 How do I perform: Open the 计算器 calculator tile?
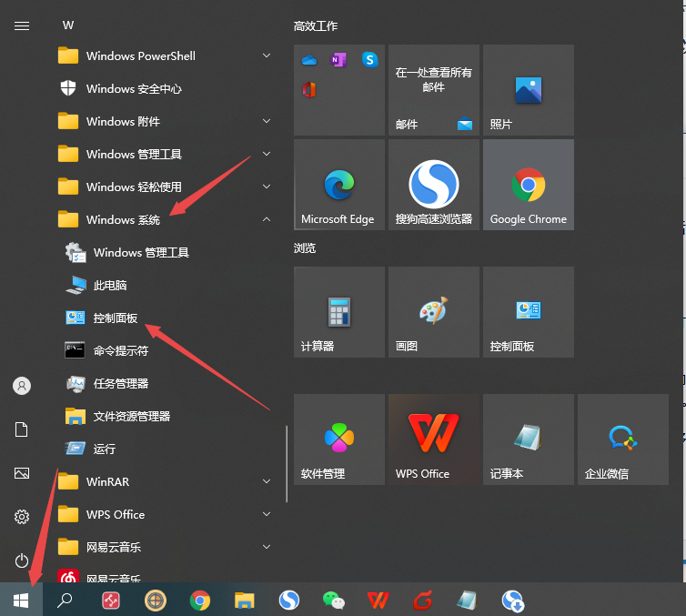click(338, 312)
